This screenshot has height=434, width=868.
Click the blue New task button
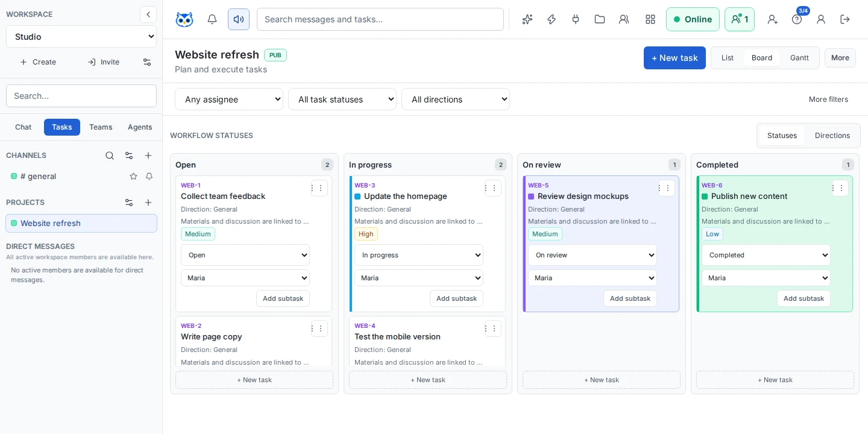(675, 58)
